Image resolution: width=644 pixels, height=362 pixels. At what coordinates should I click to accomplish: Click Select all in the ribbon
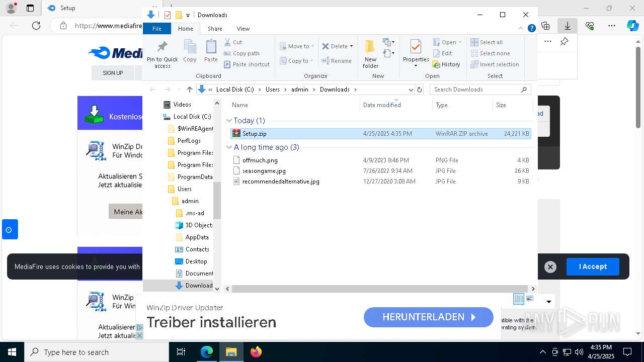487,42
